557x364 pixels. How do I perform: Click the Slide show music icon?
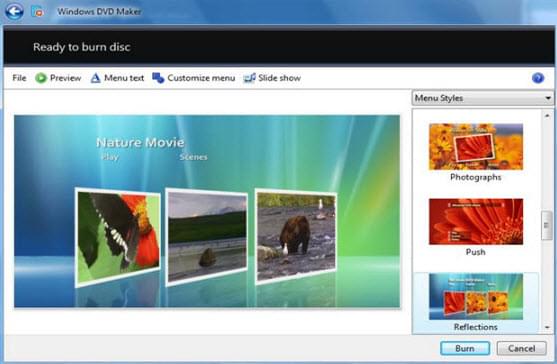[x=249, y=78]
